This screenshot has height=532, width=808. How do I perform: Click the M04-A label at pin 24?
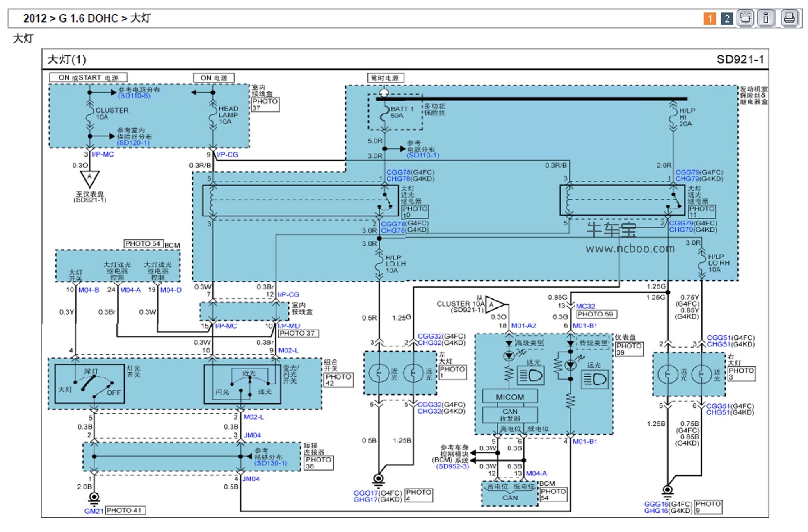coord(130,290)
